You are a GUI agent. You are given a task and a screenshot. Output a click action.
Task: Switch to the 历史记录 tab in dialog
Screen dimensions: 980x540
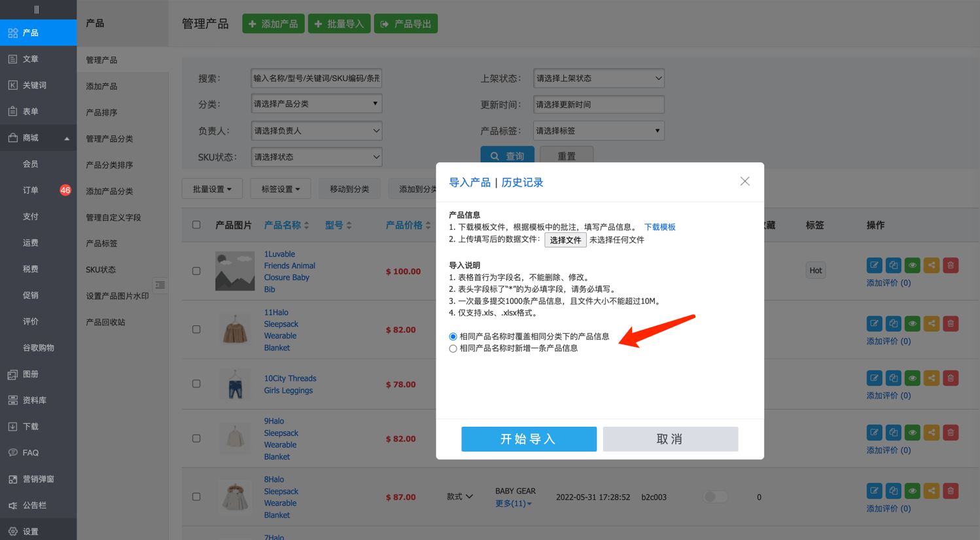522,183
